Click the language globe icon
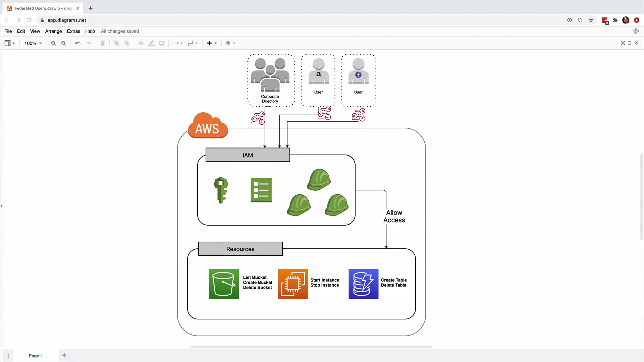The width and height of the screenshot is (644, 362). [x=636, y=31]
